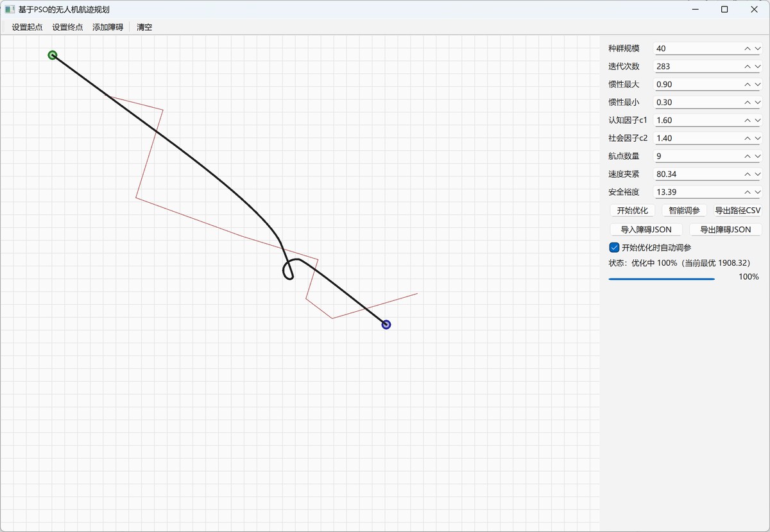Click the 社会因子c2 input field
Screen dimensions: 770x532
[697, 138]
